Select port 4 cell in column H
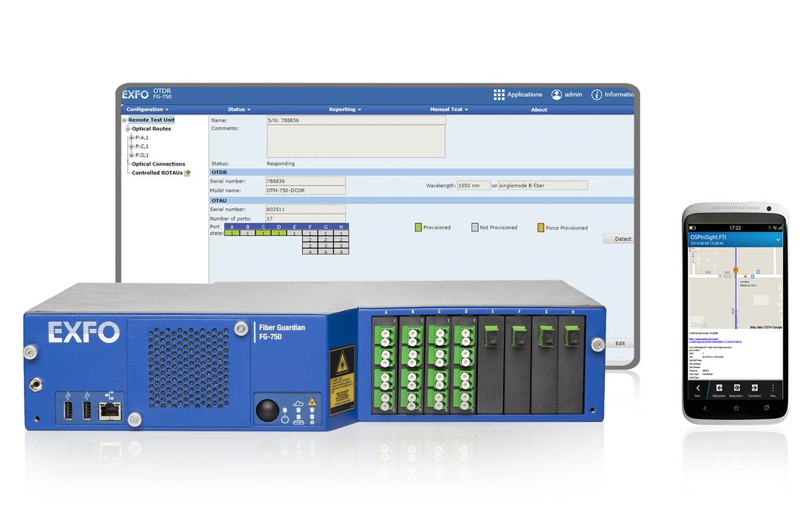Screen dimensions: 812x523 click(341, 252)
